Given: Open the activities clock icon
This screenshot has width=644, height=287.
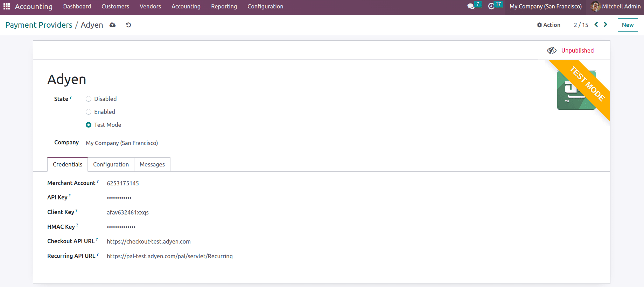Looking at the screenshot, I should [491, 6].
